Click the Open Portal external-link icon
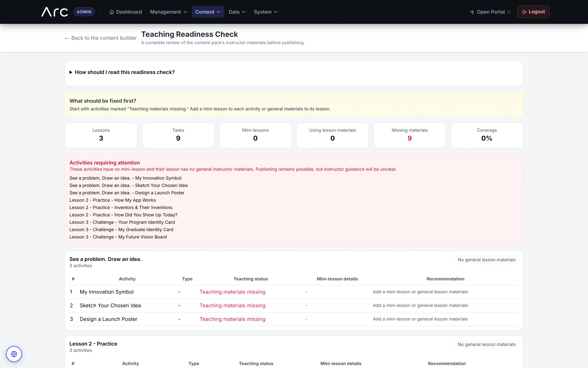 point(509,12)
